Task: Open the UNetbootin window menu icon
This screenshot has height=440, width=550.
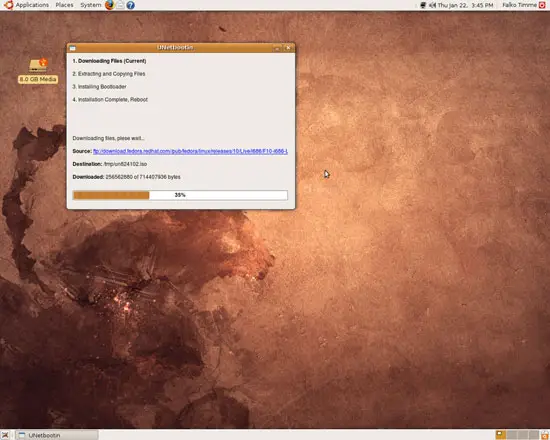Action: click(x=73, y=48)
